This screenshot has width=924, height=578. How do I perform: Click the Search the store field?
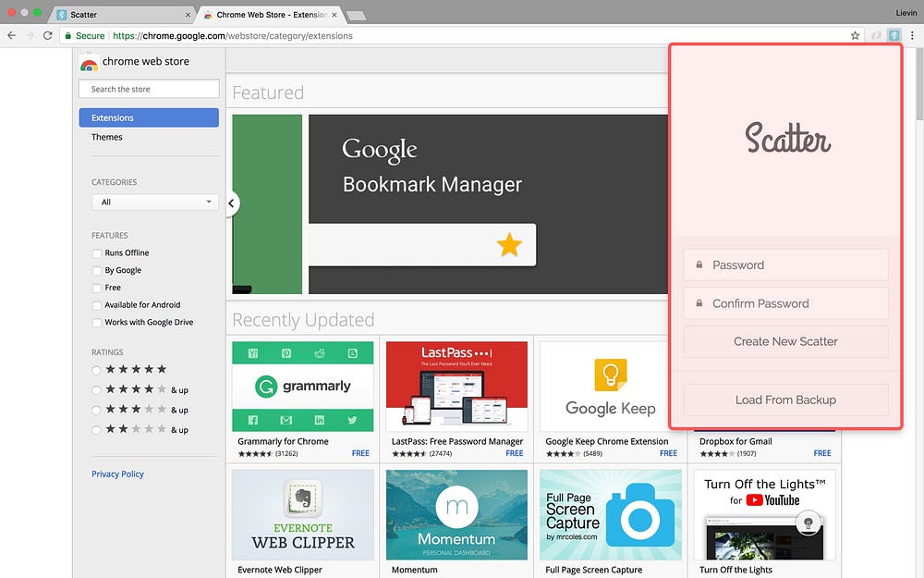pyautogui.click(x=149, y=89)
